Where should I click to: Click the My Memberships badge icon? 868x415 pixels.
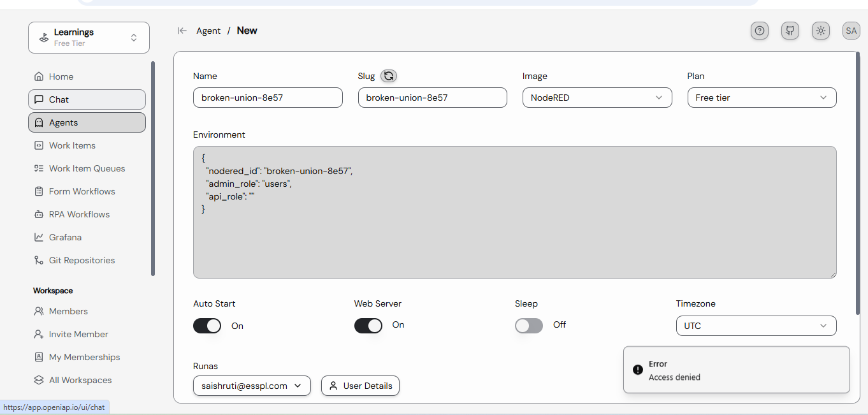point(39,357)
